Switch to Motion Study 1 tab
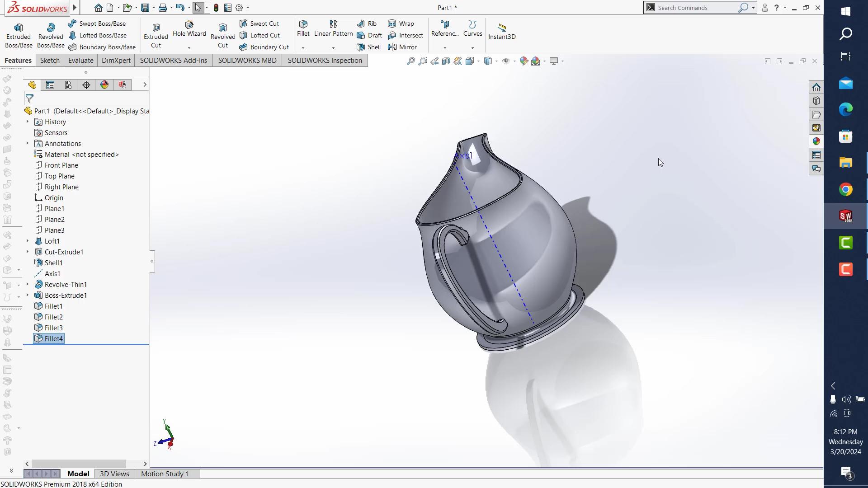Image resolution: width=868 pixels, height=488 pixels. pyautogui.click(x=165, y=474)
